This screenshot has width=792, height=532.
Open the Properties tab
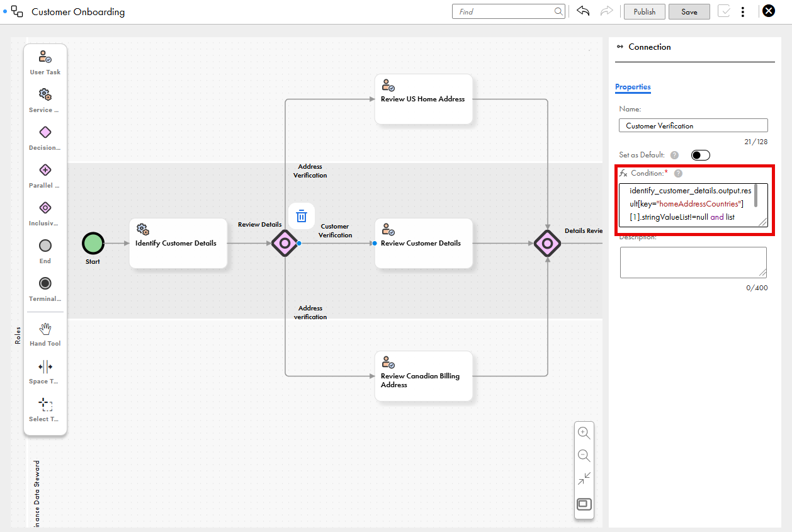633,87
